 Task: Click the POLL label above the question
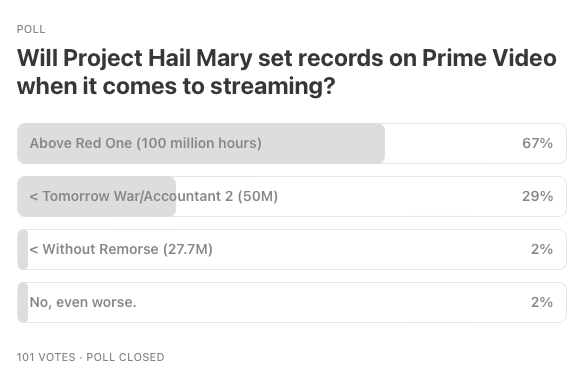coord(31,29)
